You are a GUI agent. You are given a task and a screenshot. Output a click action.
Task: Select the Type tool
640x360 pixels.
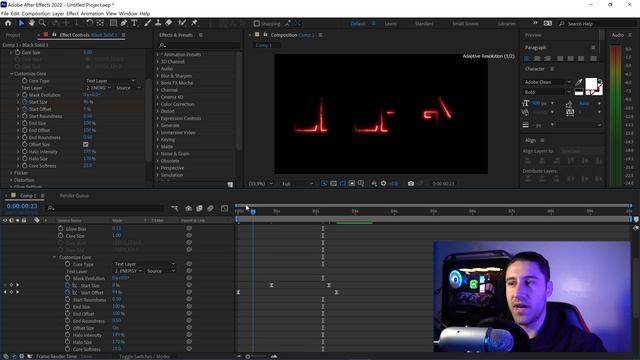point(134,23)
